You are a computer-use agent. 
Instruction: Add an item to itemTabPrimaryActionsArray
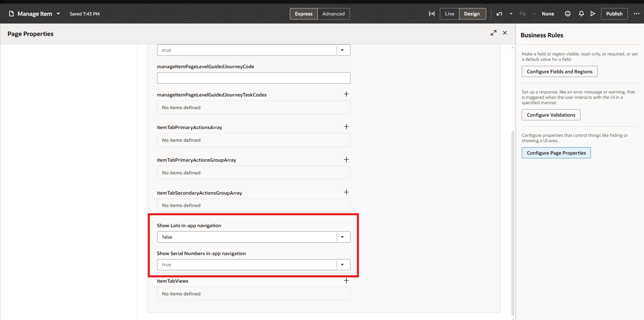click(x=346, y=126)
